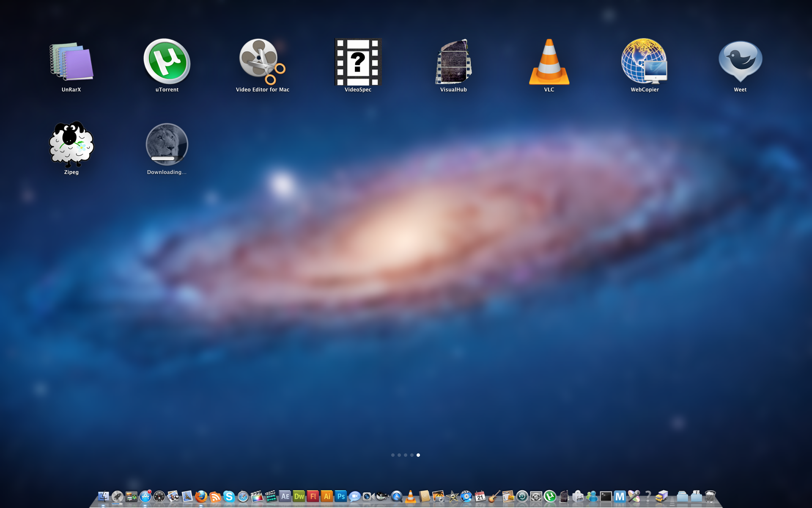Launch the VideoSpec application
Image resolution: width=812 pixels, height=508 pixels.
click(358, 62)
